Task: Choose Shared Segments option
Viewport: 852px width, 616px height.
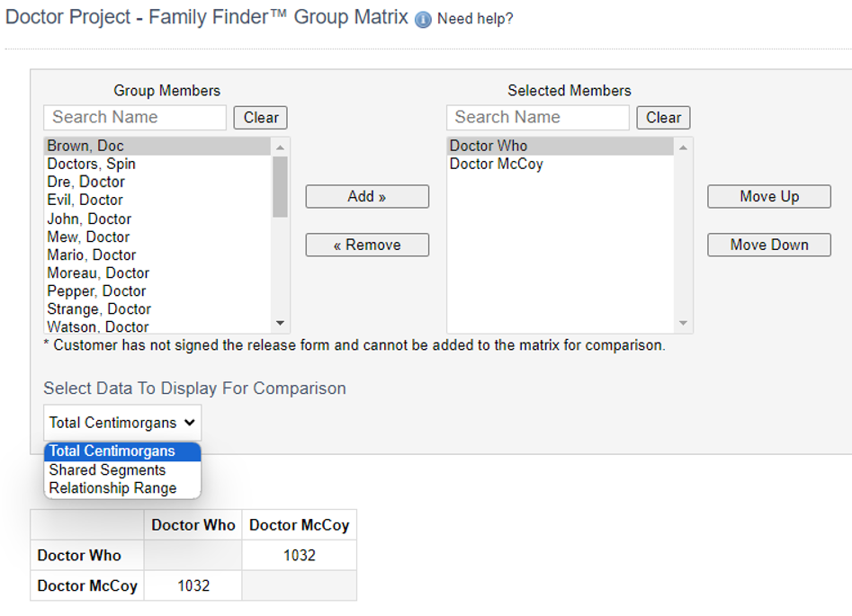Action: pos(107,470)
